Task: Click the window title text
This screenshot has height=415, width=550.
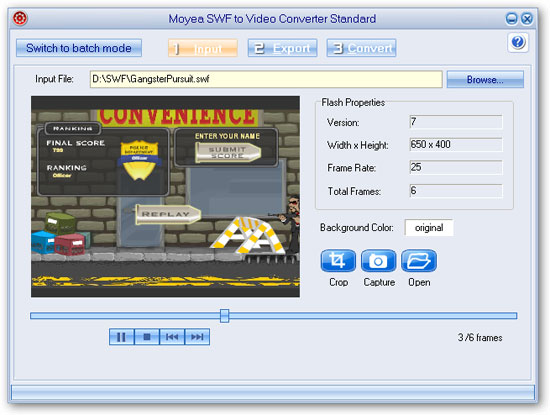Action: tap(272, 19)
